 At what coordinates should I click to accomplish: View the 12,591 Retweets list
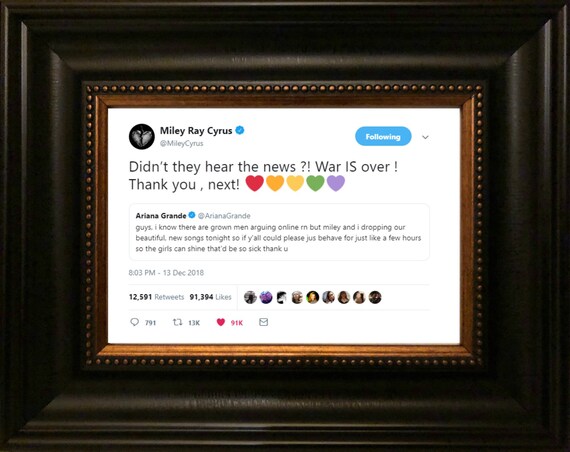tap(156, 297)
